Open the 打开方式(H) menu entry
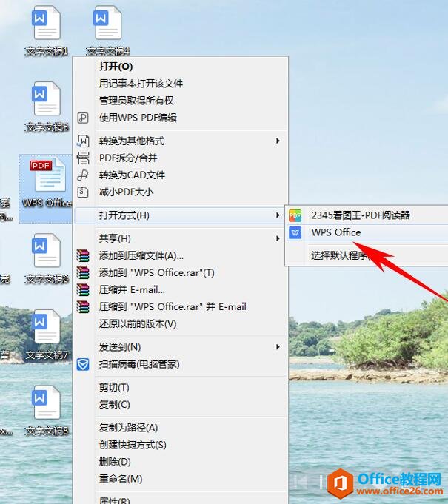The image size is (448, 504). (x=181, y=215)
